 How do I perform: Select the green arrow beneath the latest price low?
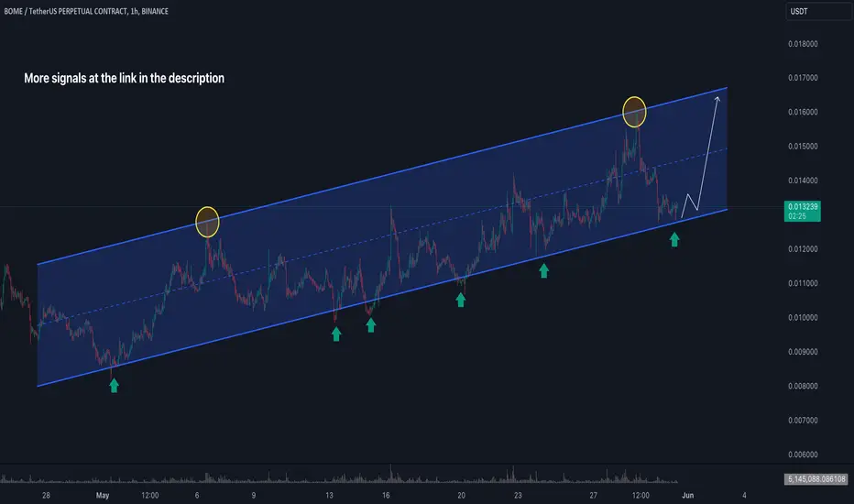pyautogui.click(x=674, y=239)
